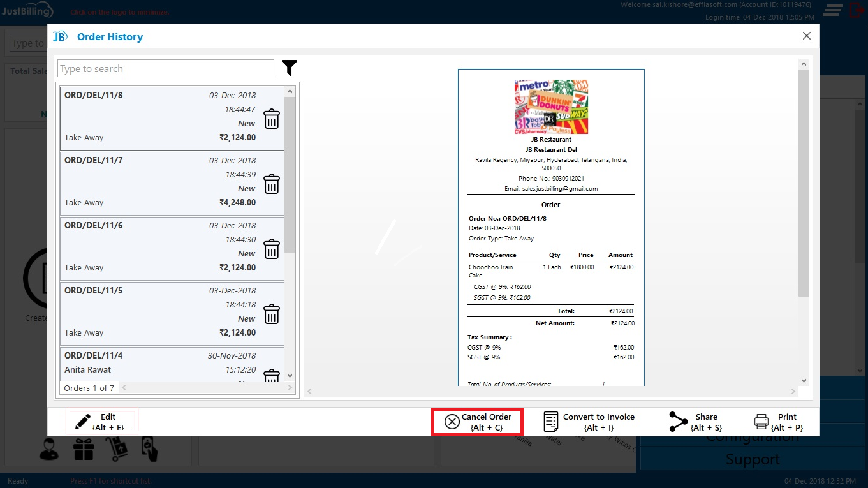Screen dimensions: 868x488
Task: Click order list horizontal scroll right arrow
Action: tap(290, 388)
